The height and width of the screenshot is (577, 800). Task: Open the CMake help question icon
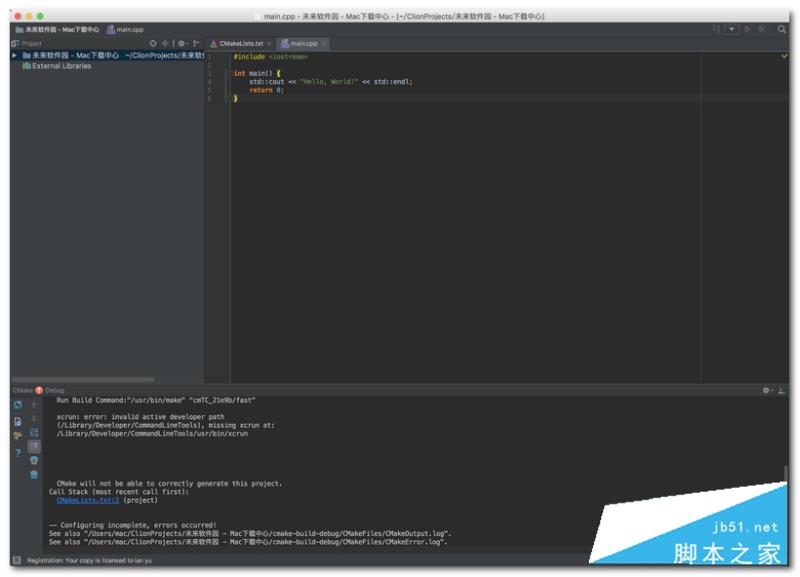(x=18, y=453)
